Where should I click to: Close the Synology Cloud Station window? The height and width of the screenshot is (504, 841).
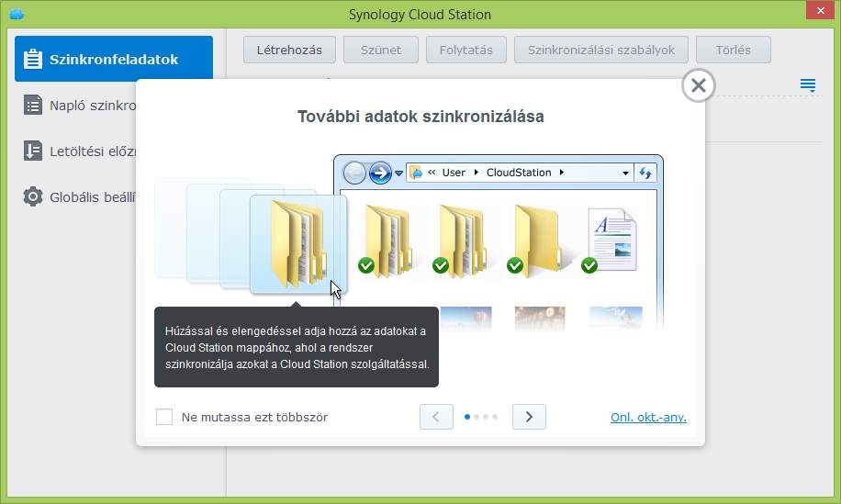[821, 10]
